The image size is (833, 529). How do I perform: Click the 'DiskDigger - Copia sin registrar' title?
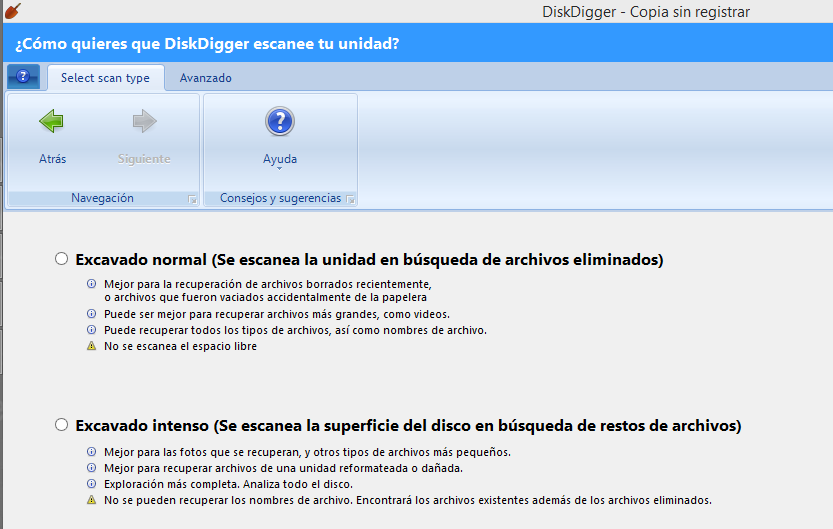pyautogui.click(x=645, y=12)
